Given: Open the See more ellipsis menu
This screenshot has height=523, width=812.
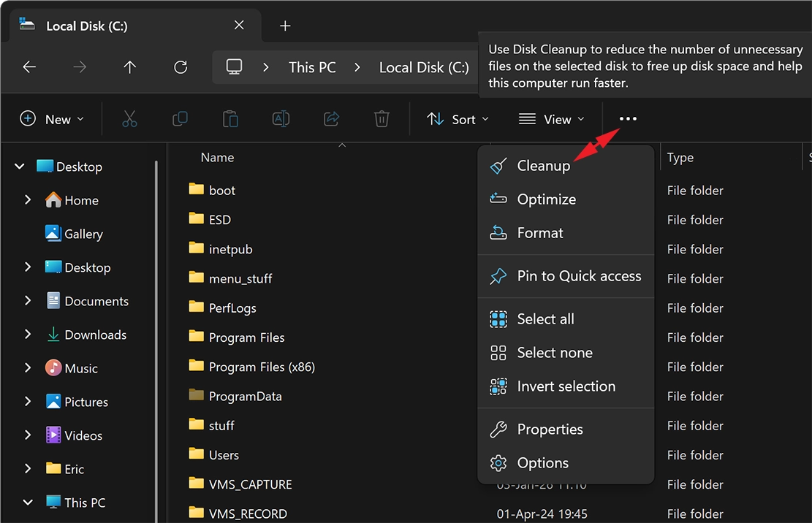Looking at the screenshot, I should (x=628, y=119).
